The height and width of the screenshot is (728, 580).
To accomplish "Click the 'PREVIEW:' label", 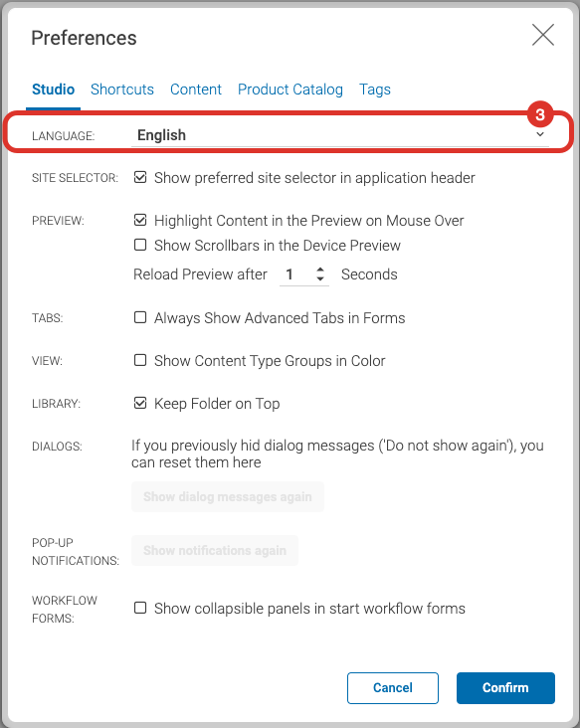I will point(58,221).
